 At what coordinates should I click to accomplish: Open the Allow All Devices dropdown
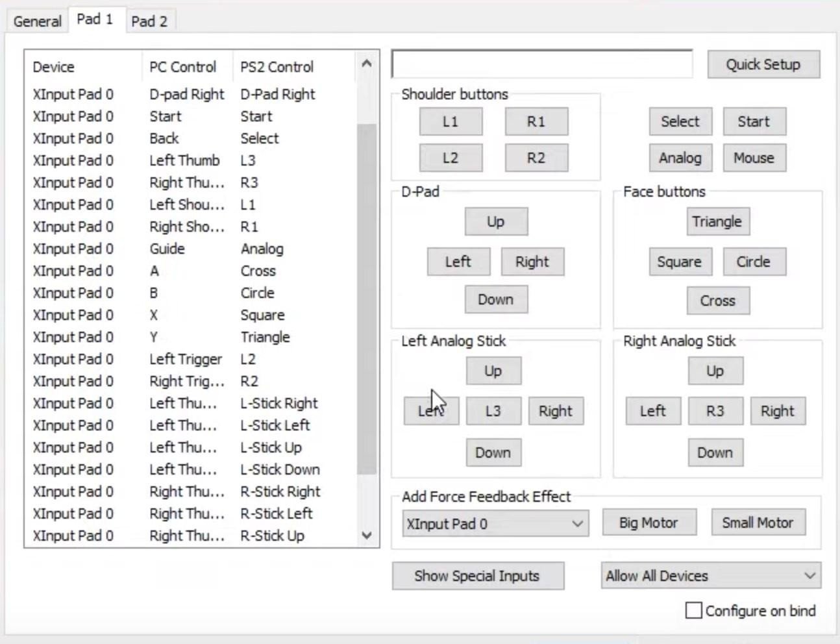(711, 576)
